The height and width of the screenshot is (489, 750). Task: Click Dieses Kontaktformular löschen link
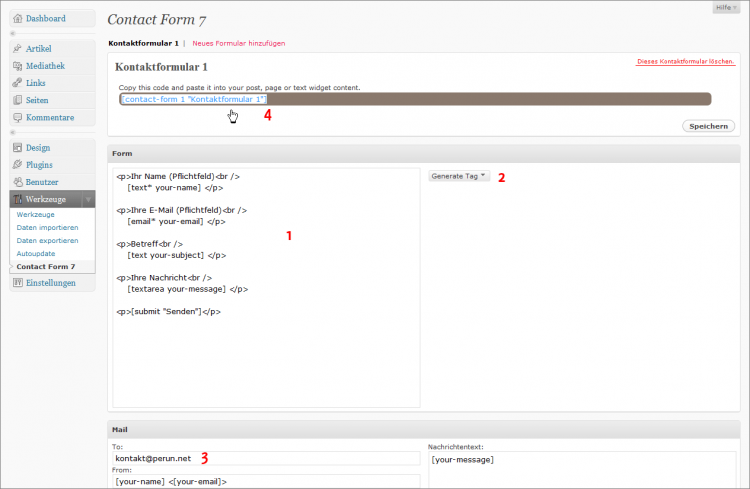point(685,63)
